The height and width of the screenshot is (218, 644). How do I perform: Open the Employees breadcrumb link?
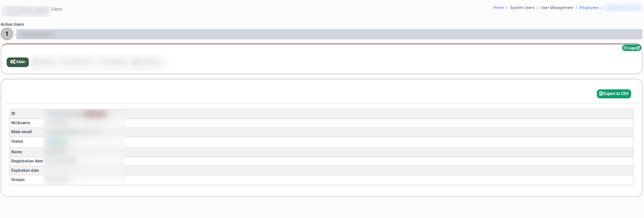pos(589,8)
